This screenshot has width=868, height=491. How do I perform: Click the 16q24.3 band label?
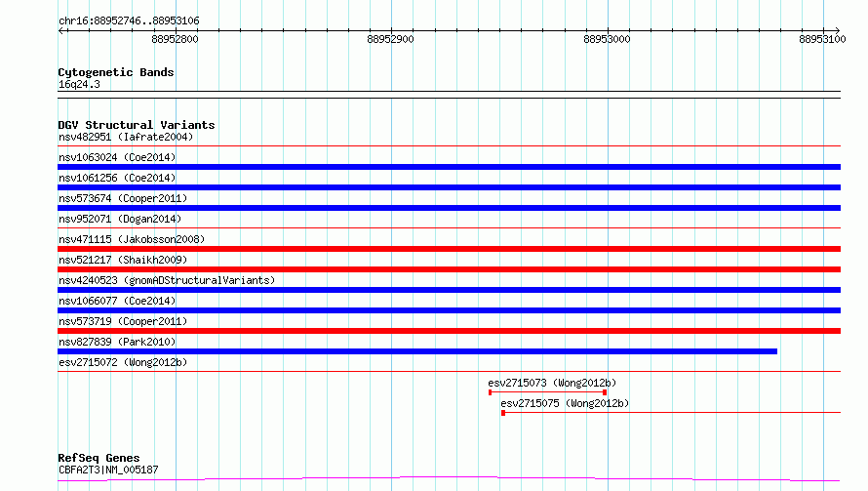coord(79,84)
